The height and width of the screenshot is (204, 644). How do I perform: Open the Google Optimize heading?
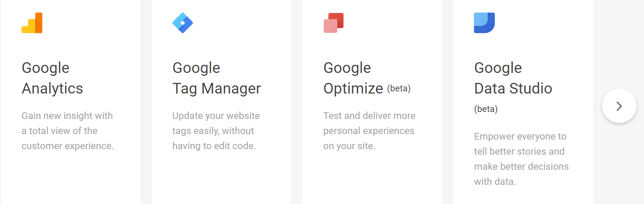[367, 78]
